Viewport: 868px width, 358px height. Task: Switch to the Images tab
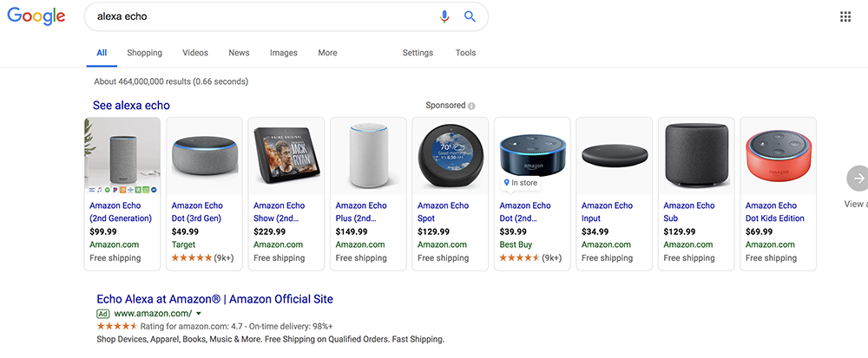pos(284,53)
